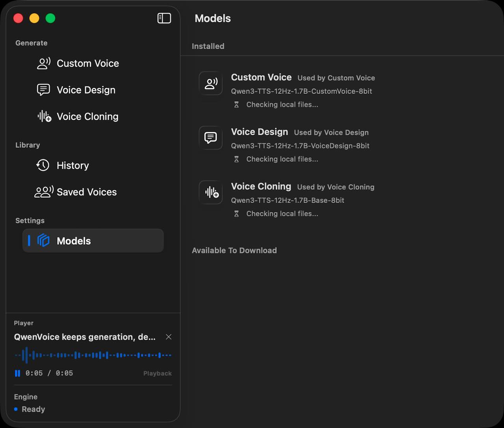
Task: Select the Voice Cloning model tile icon
Action: tap(211, 192)
